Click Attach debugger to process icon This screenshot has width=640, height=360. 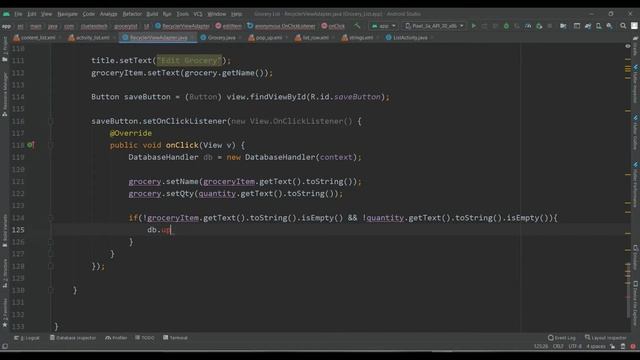coord(539,26)
